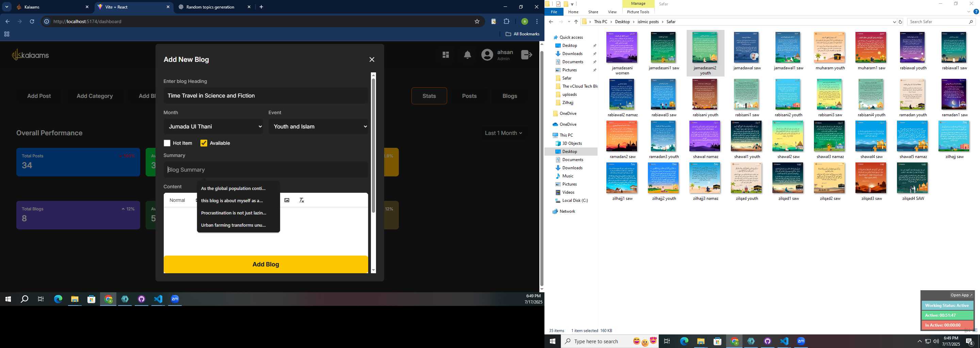Select Zilhajj folder in Quick access

pos(568,103)
